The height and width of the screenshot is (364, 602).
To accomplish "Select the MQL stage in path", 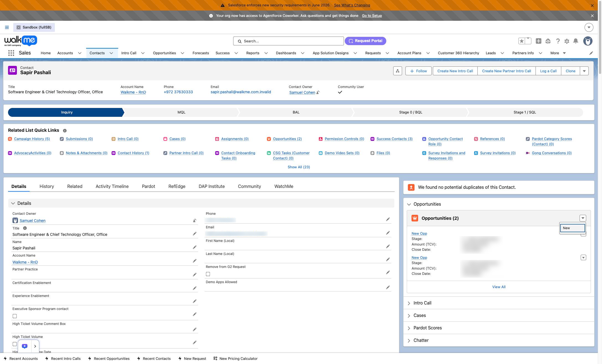I will (181, 112).
